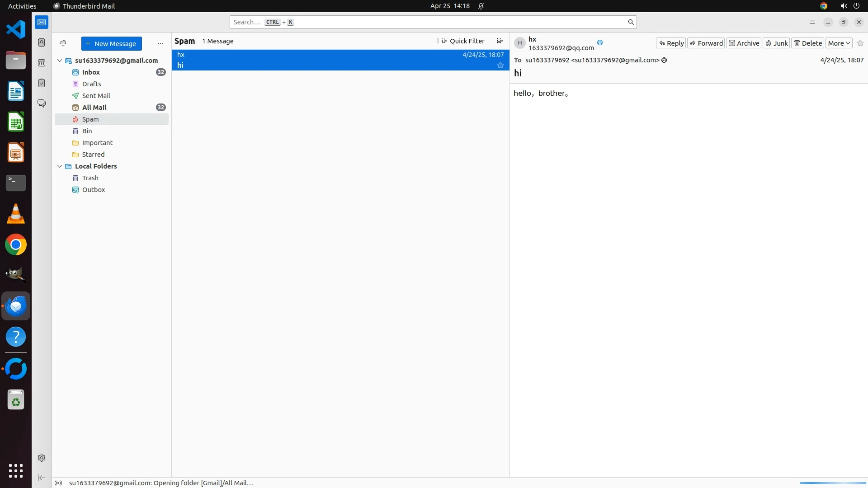The width and height of the screenshot is (868, 488).
Task: Open the Chat space icon
Action: [42, 103]
